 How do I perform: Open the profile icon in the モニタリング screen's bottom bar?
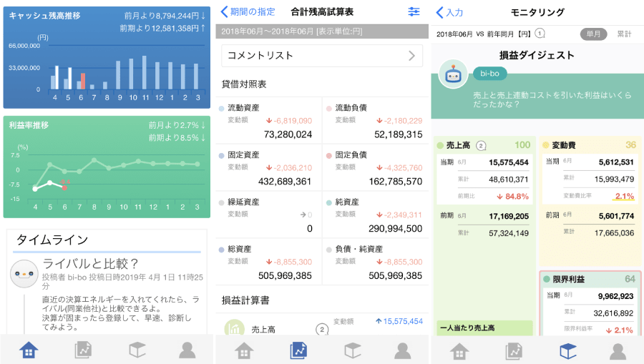(x=618, y=352)
